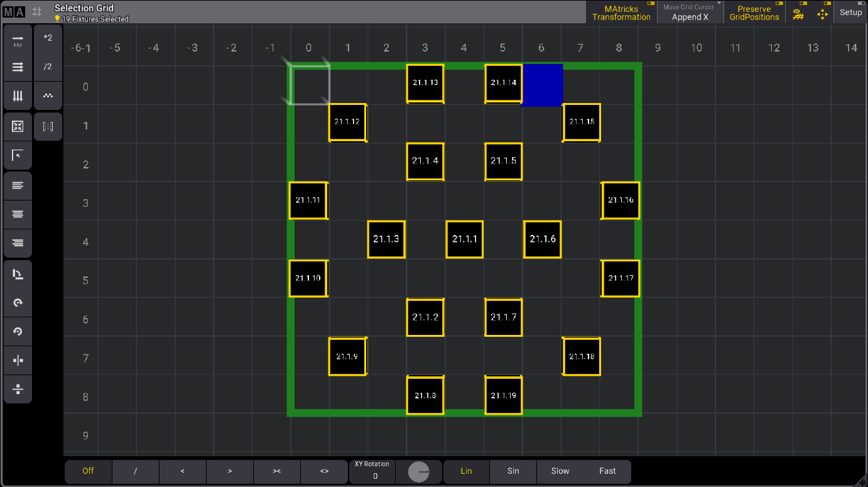Click the reset grid cursor arrow icon
Image resolution: width=868 pixels, height=487 pixels.
point(17,155)
